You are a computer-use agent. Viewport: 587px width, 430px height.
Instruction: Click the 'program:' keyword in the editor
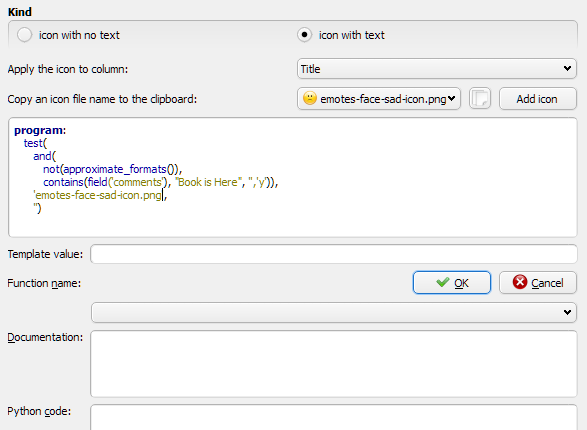tap(40, 130)
